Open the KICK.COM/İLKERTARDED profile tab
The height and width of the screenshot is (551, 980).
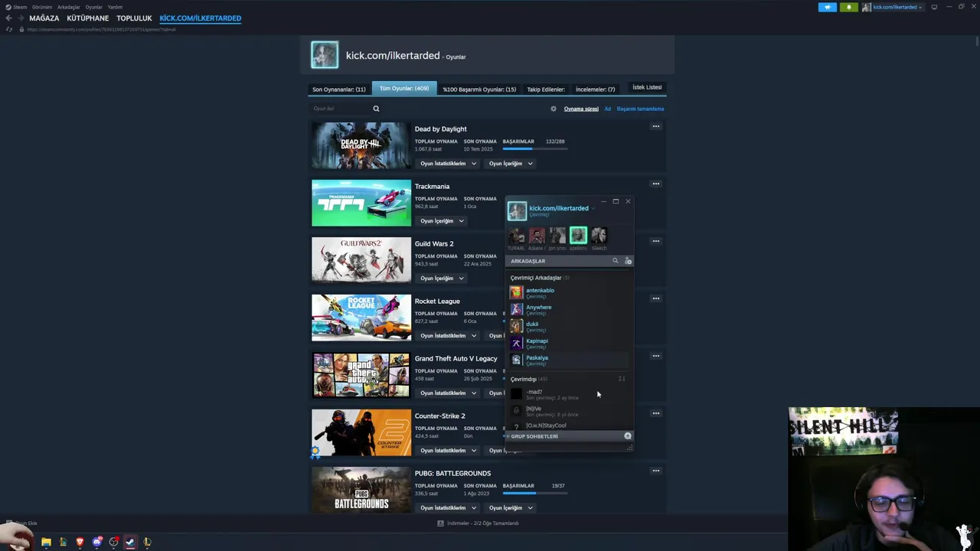(200, 18)
